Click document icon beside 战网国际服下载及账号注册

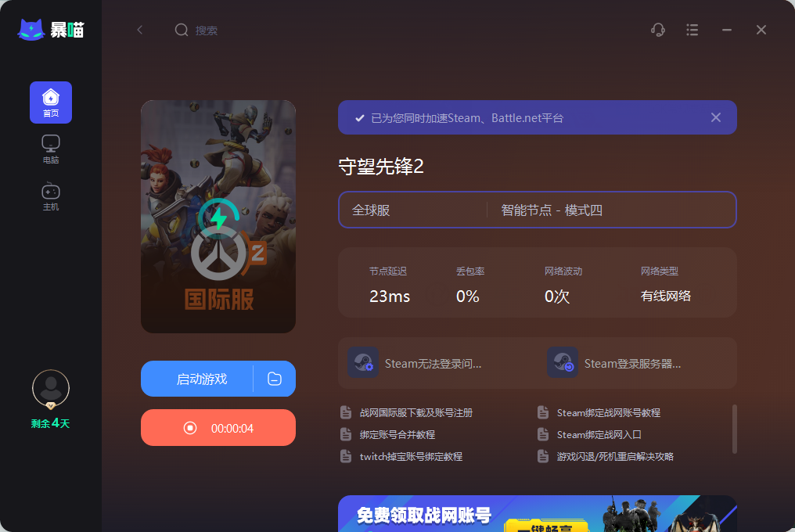[x=346, y=412]
